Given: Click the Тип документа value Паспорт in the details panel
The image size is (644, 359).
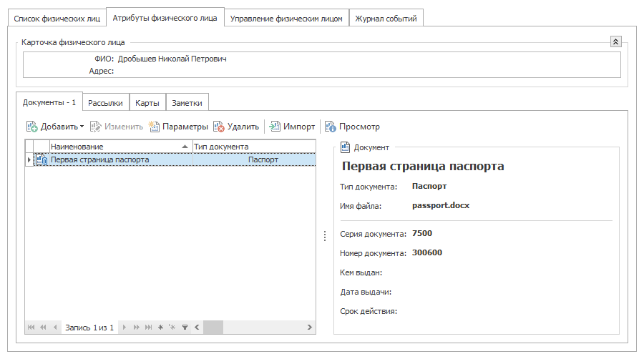Looking at the screenshot, I should tap(429, 186).
